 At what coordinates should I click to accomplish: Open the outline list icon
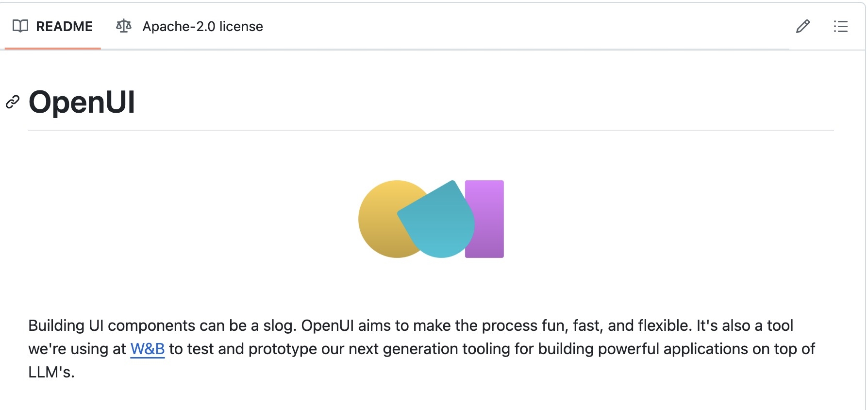pyautogui.click(x=840, y=26)
